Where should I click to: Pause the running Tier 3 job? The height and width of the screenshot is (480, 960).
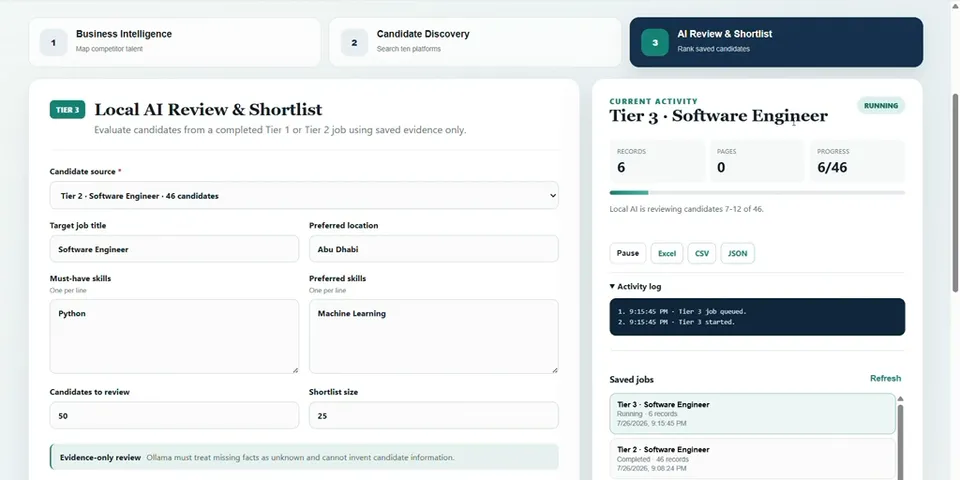tap(628, 253)
